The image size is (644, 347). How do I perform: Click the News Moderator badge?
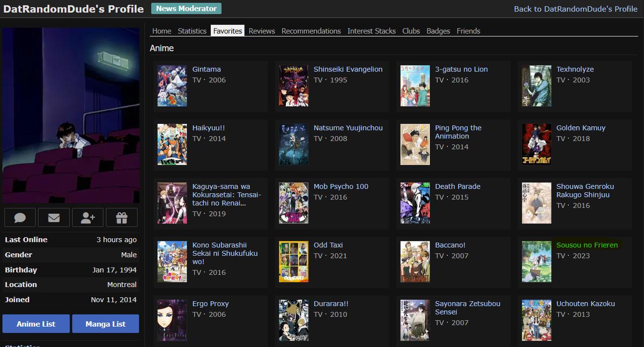pyautogui.click(x=186, y=9)
